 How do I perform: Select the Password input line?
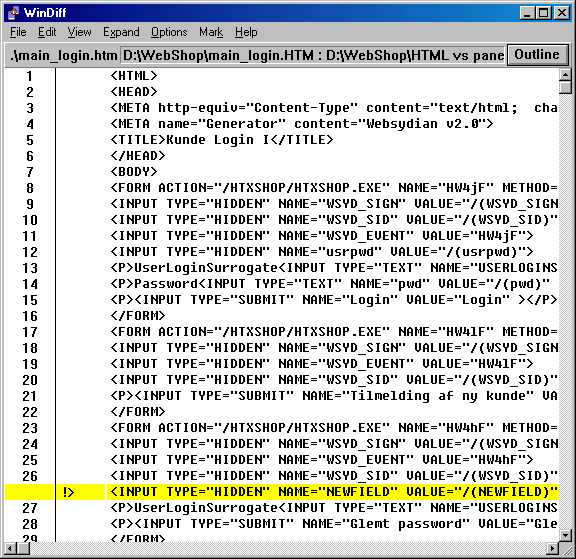click(x=330, y=284)
